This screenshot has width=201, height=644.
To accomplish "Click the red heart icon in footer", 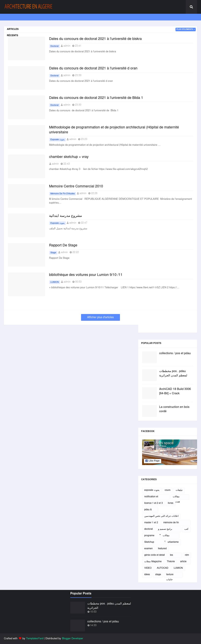I will click(x=20, y=638).
